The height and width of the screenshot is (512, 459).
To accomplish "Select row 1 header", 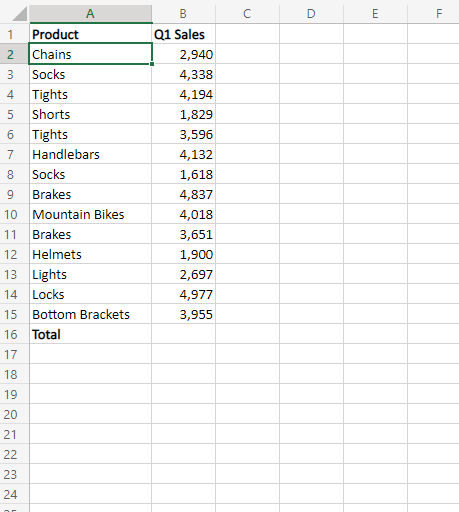I will point(14,34).
